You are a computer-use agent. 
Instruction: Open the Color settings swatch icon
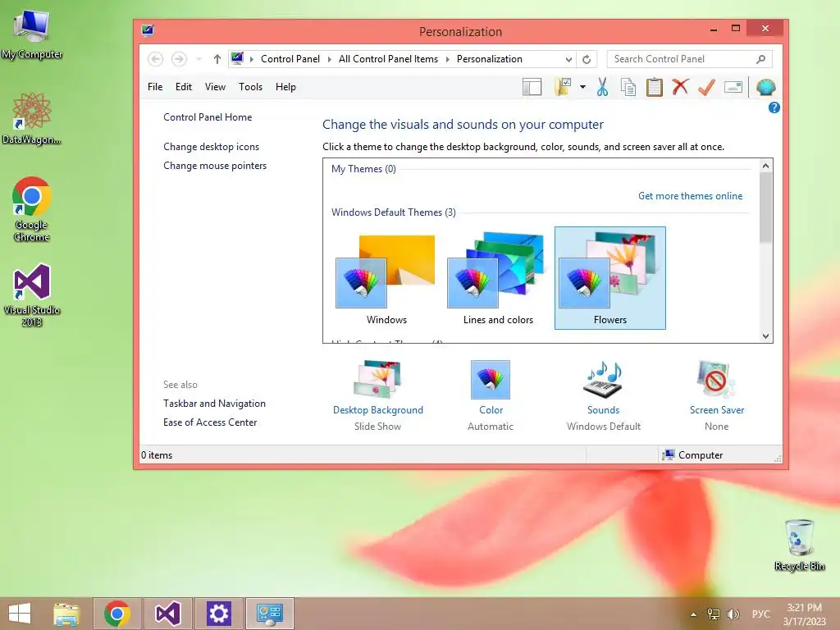(x=491, y=380)
